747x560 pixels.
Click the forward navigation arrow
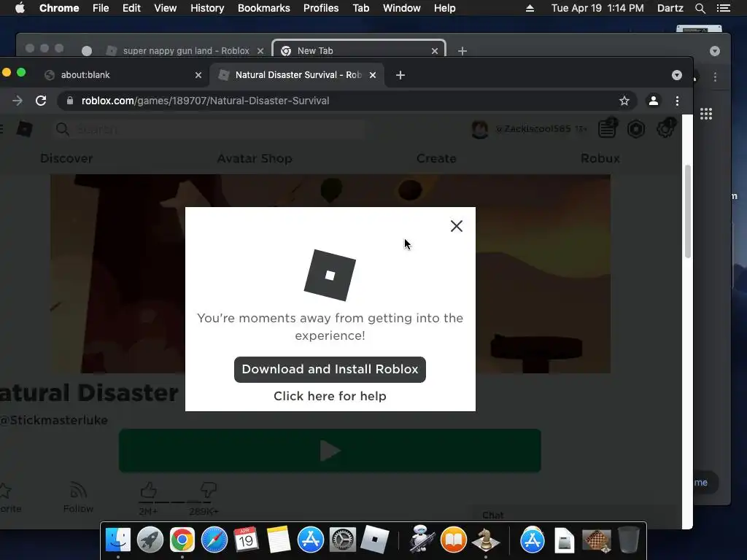click(x=18, y=101)
